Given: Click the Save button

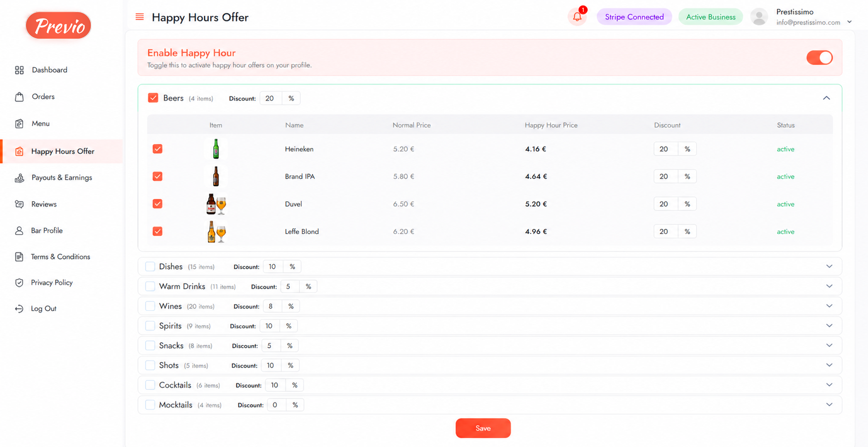Looking at the screenshot, I should [x=483, y=428].
